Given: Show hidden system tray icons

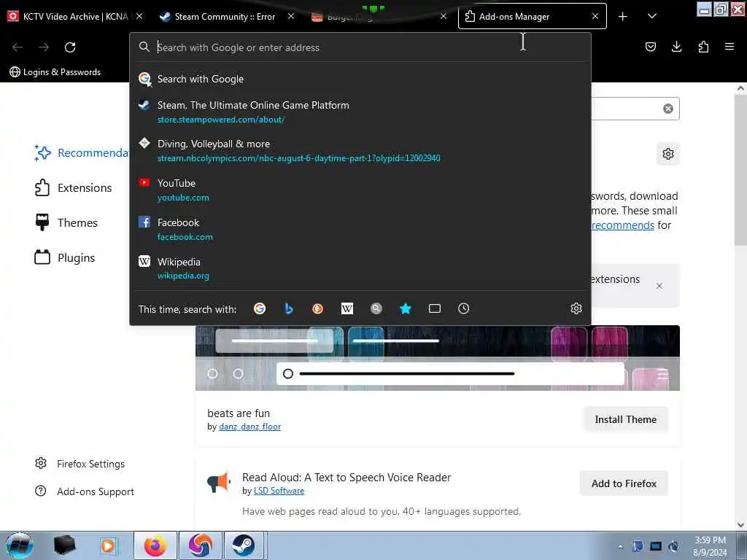Looking at the screenshot, I should [x=620, y=546].
